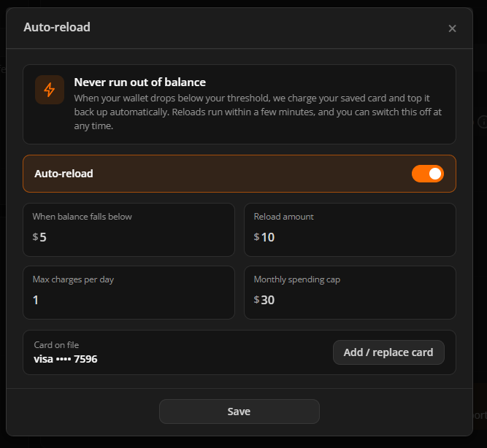Click the Never run out of balance heading
This screenshot has height=448, width=487.
click(139, 82)
